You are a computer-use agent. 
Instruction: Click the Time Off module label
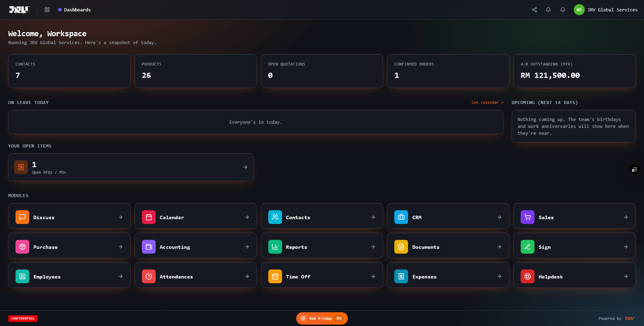coord(298,277)
